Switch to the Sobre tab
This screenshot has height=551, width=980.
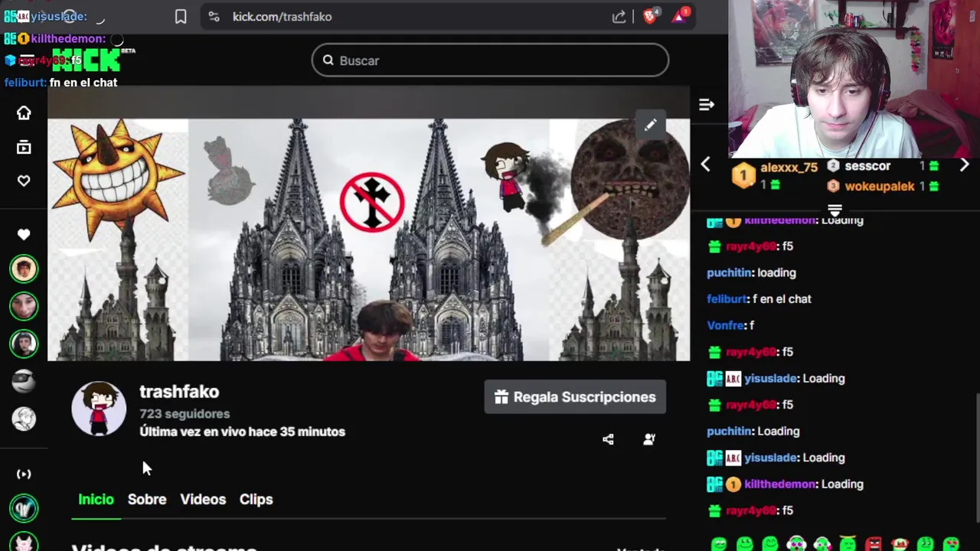point(147,500)
